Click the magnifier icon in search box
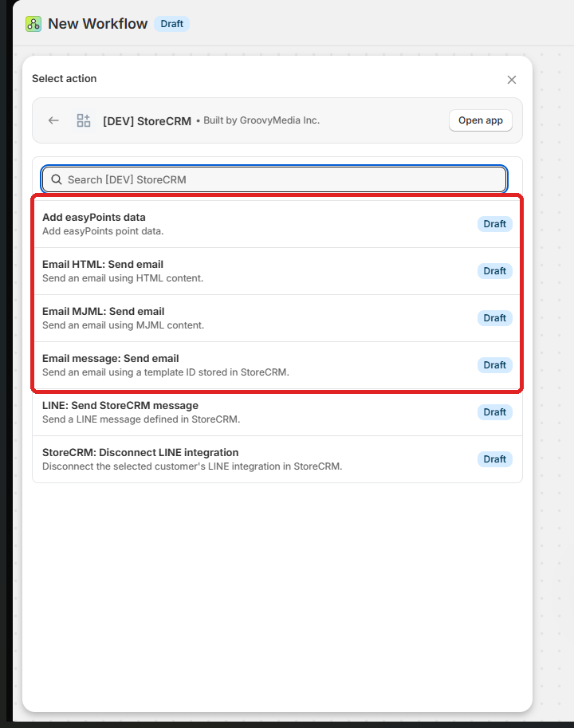 click(x=57, y=179)
